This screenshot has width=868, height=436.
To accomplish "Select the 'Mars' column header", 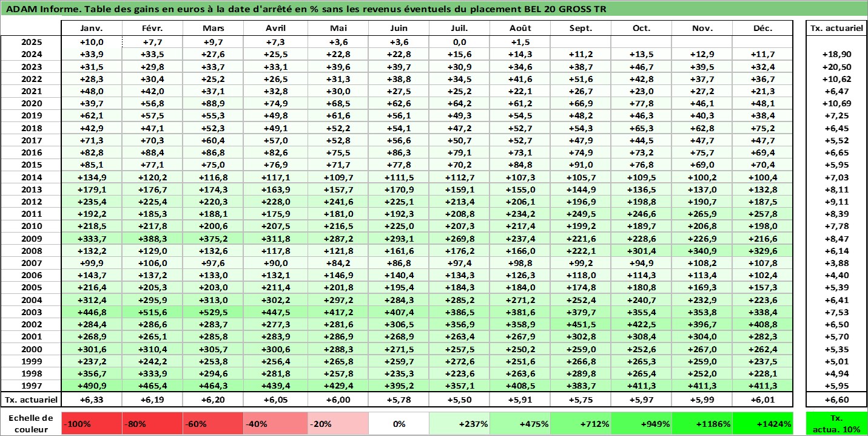I will click(x=213, y=29).
